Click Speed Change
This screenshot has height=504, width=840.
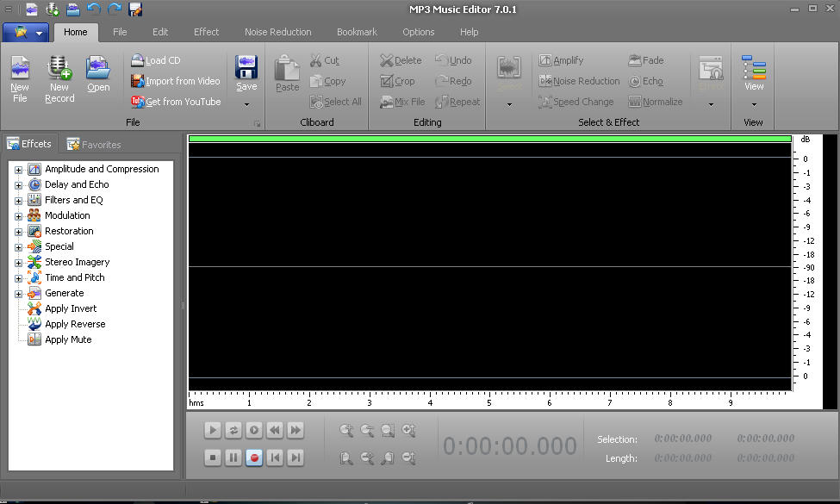point(576,101)
